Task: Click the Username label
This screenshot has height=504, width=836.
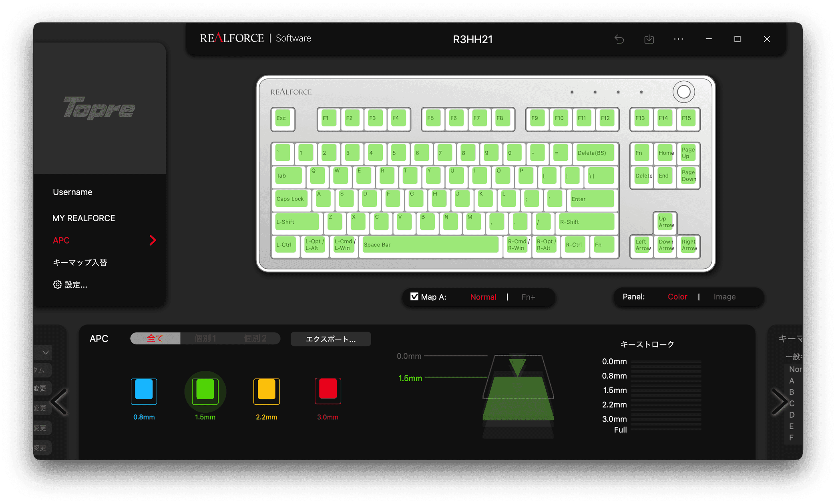Action: (x=72, y=192)
